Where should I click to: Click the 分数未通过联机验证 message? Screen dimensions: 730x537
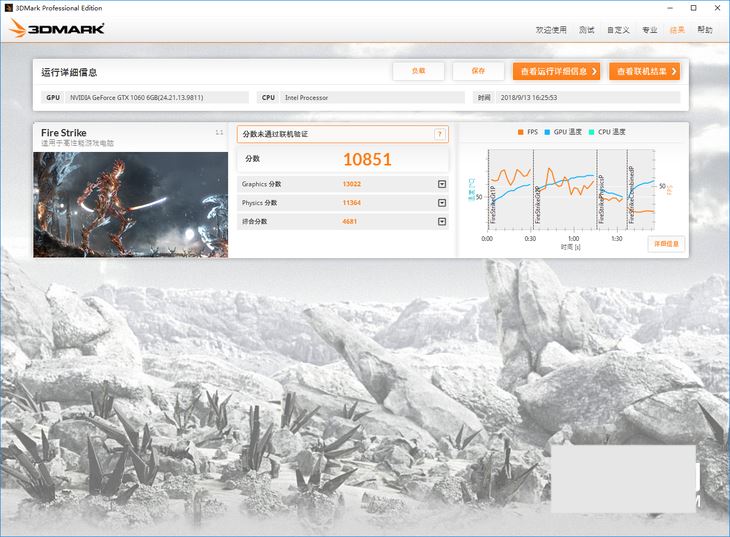pos(275,134)
